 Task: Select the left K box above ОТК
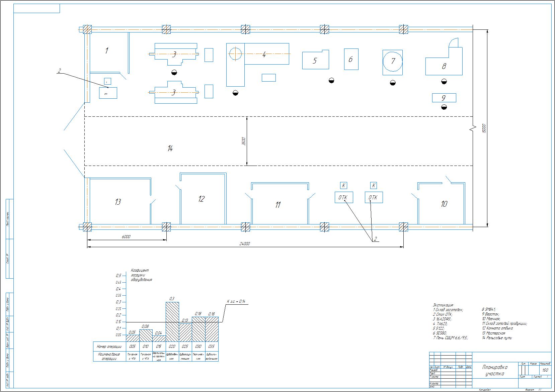click(x=343, y=185)
